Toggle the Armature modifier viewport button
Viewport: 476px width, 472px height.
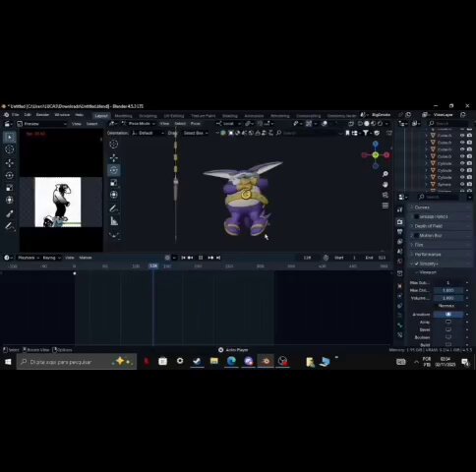click(x=448, y=315)
